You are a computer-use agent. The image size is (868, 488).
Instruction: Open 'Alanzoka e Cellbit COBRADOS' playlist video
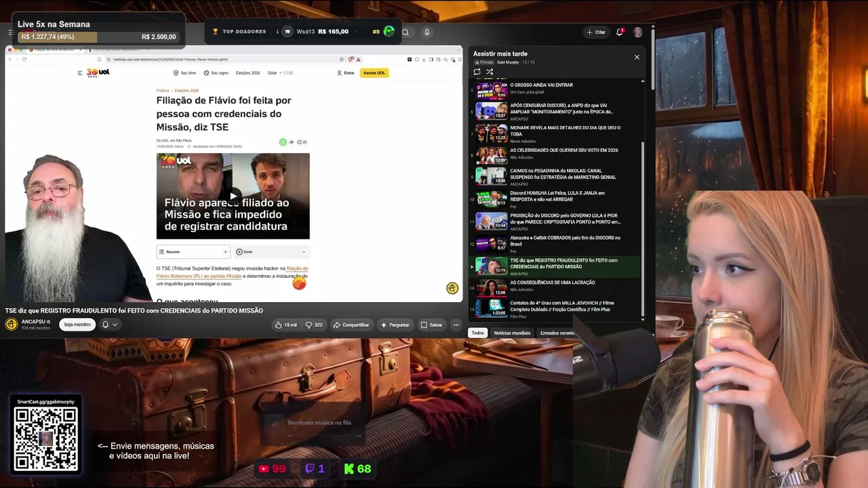[x=556, y=245]
